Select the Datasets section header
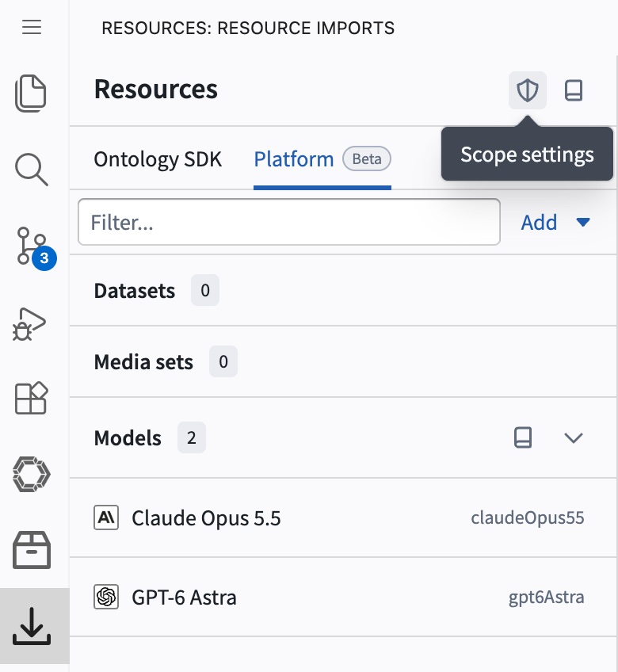The width and height of the screenshot is (618, 672). tap(343, 291)
